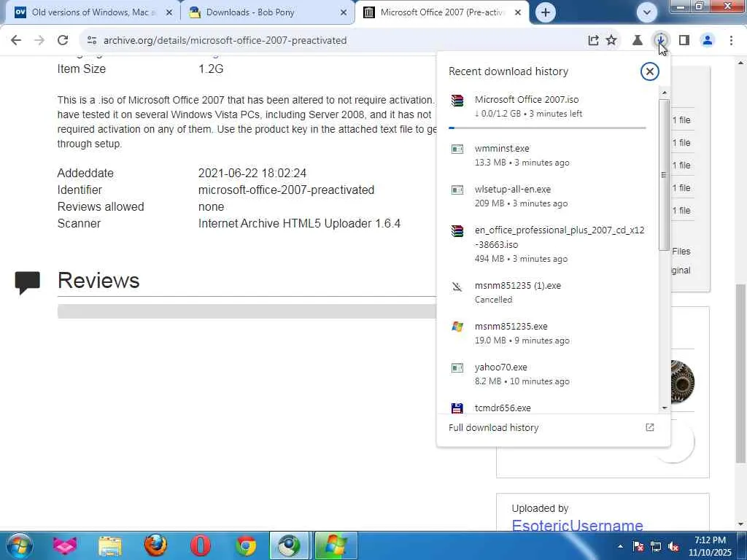Open en_office_professional_plus_2007 iso entry
747x560 pixels.
[547, 244]
